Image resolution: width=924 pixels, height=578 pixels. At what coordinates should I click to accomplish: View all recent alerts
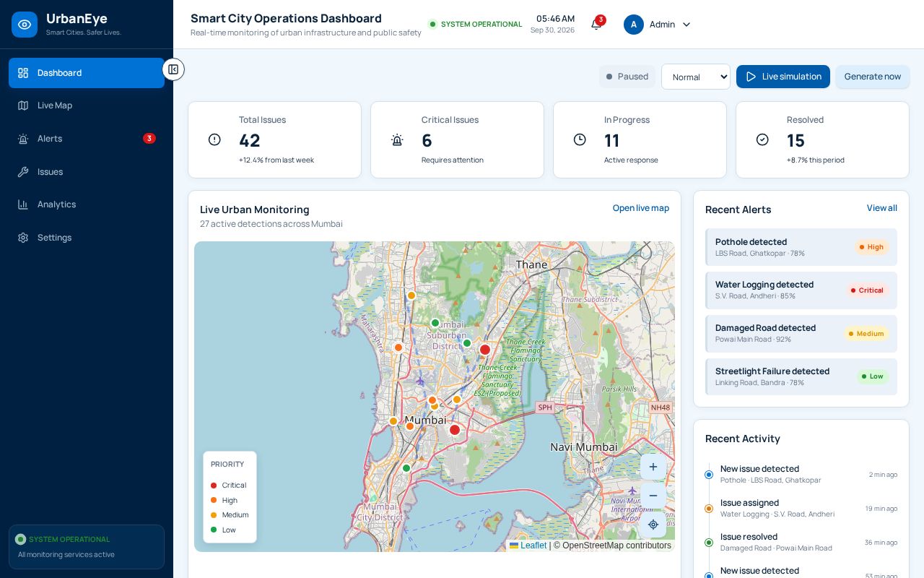point(882,208)
